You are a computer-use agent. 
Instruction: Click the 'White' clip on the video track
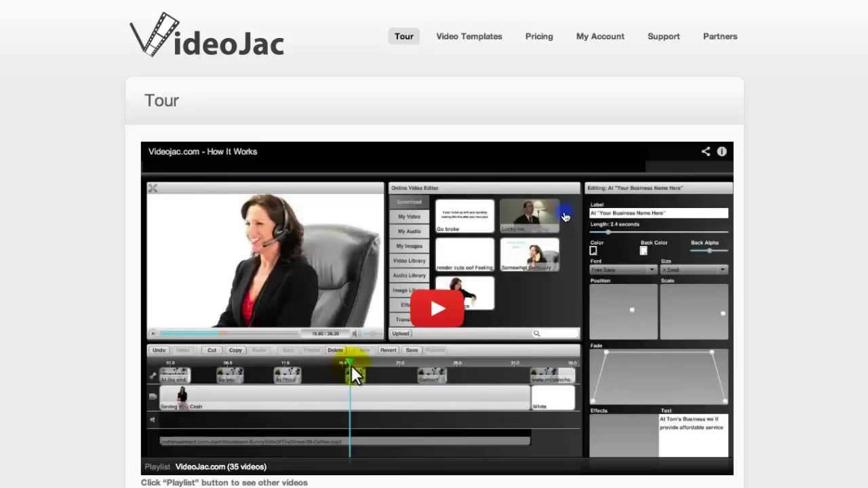(553, 398)
